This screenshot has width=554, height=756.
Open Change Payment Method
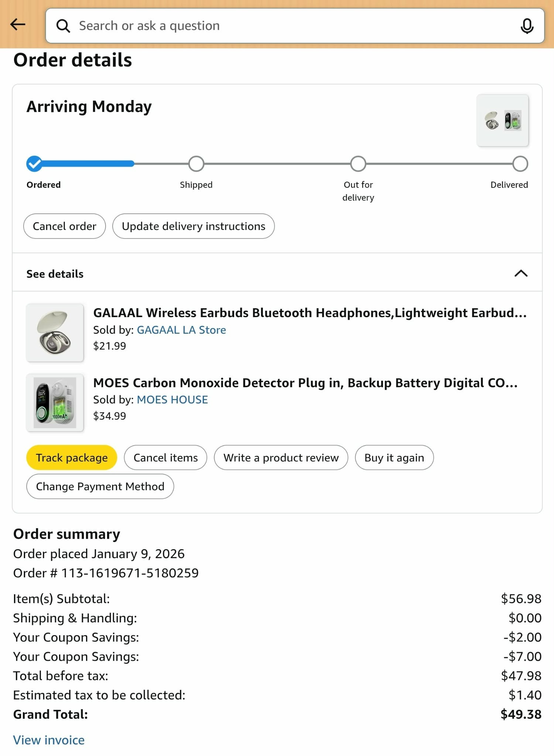pyautogui.click(x=100, y=487)
